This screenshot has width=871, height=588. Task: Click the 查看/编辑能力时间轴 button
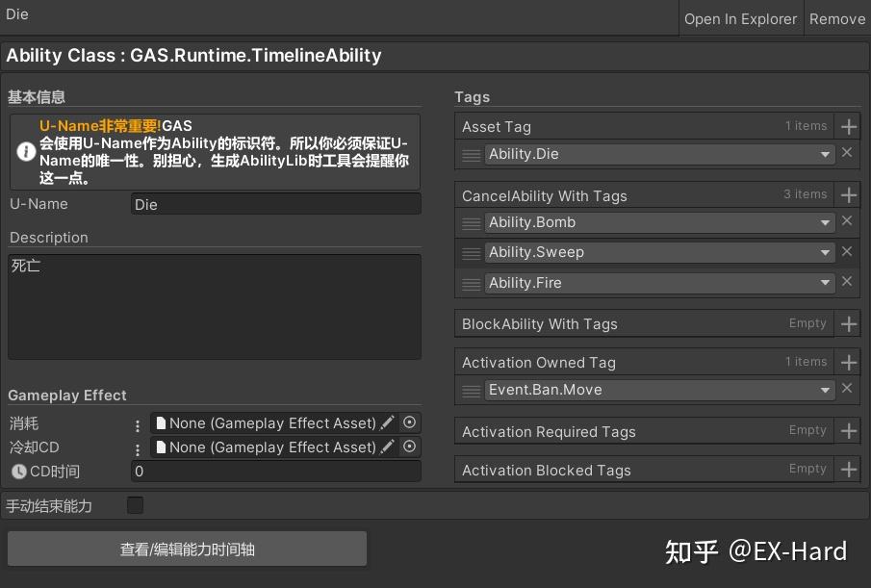pos(187,548)
